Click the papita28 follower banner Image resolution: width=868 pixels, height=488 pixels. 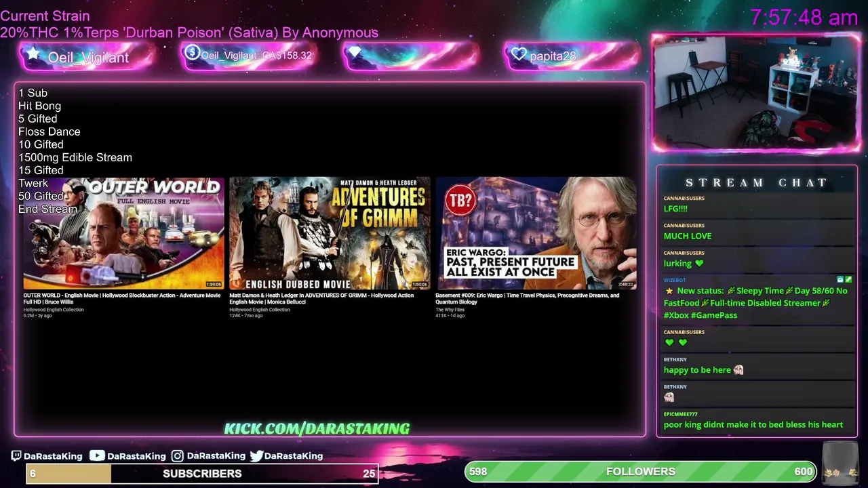point(572,56)
